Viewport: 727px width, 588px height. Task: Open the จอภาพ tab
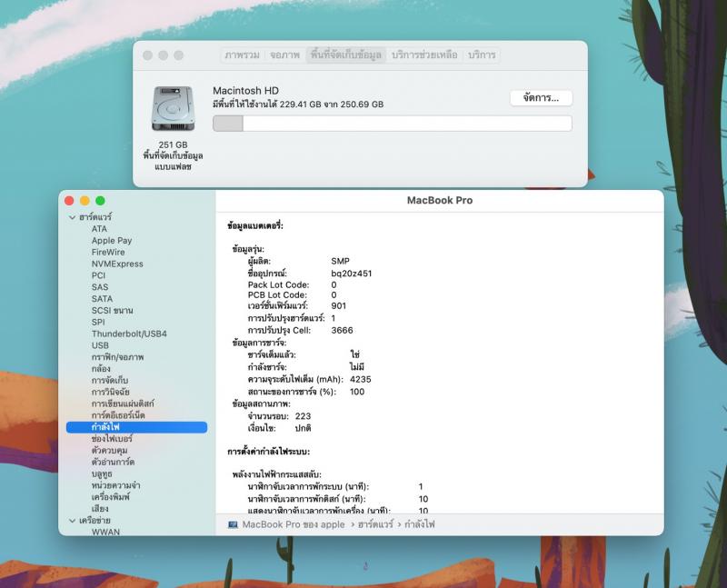tap(284, 55)
